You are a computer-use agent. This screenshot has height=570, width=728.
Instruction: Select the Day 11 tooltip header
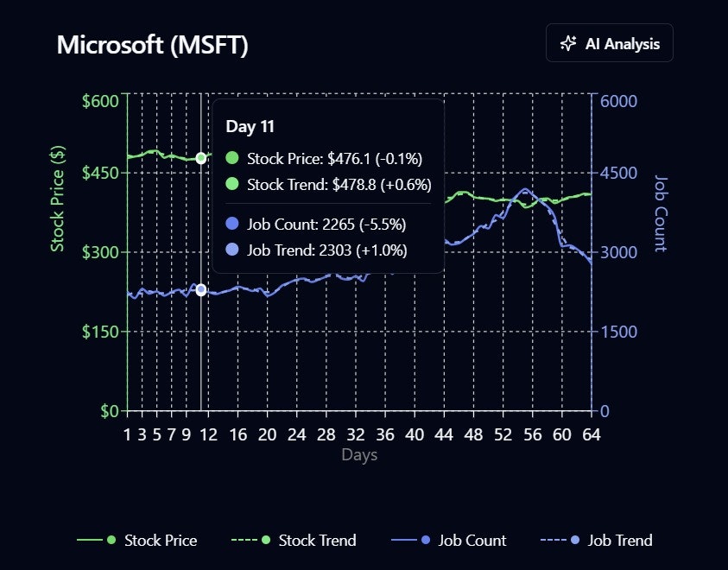249,126
